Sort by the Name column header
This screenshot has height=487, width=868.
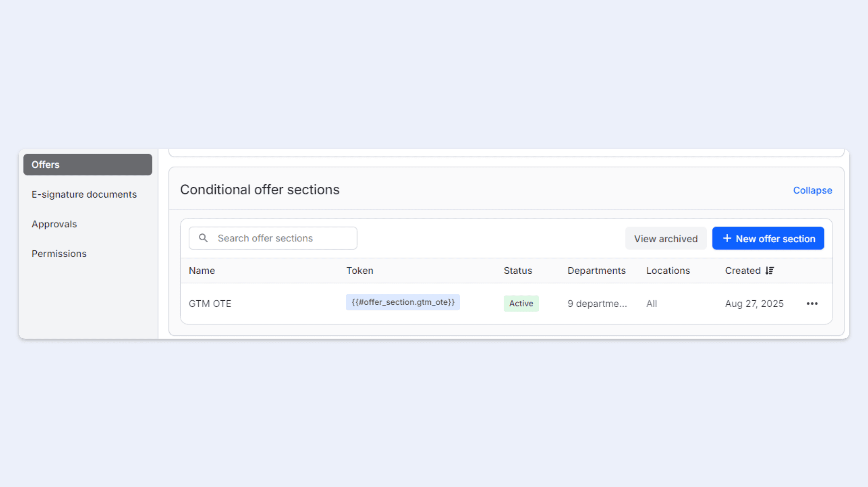pos(202,270)
